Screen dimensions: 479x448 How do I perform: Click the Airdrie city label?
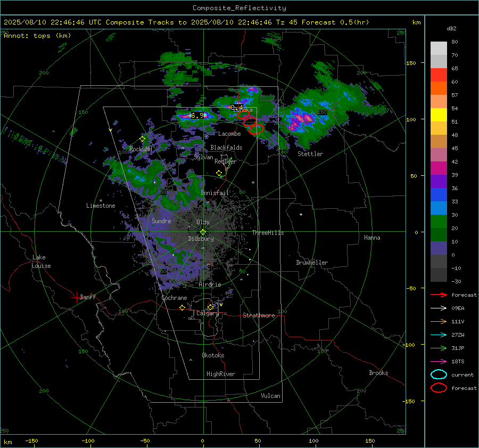[x=210, y=284]
